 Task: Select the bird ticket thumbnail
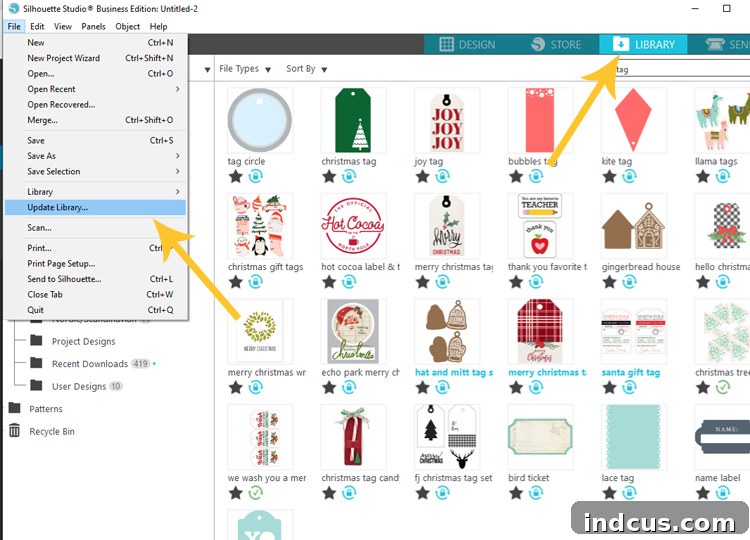540,437
